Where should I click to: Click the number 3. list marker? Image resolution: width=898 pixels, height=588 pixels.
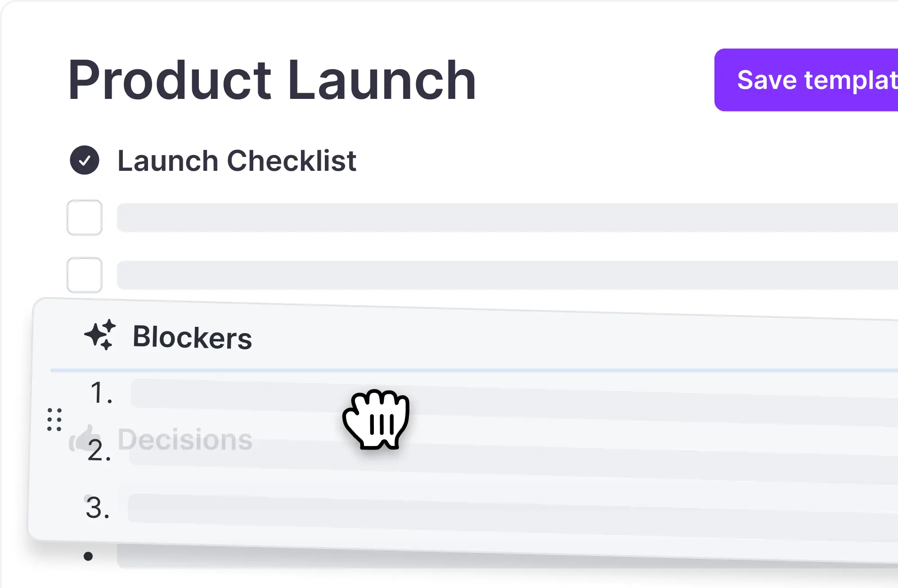click(x=98, y=508)
